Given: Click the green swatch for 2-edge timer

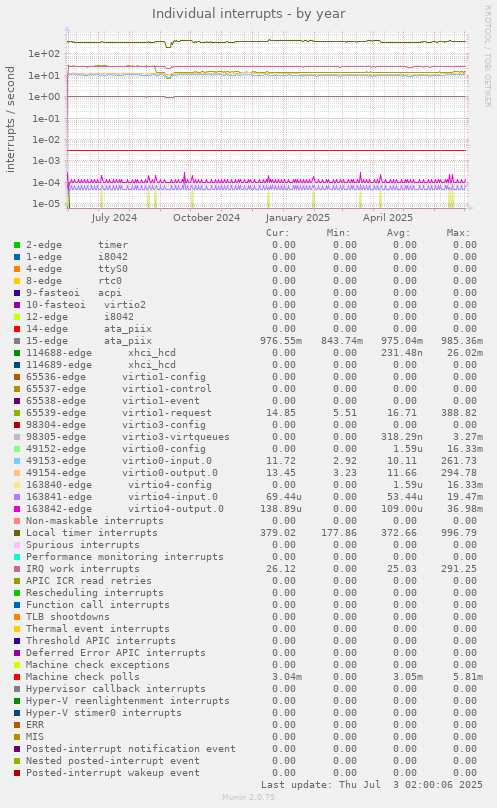Looking at the screenshot, I should pyautogui.click(x=17, y=245).
